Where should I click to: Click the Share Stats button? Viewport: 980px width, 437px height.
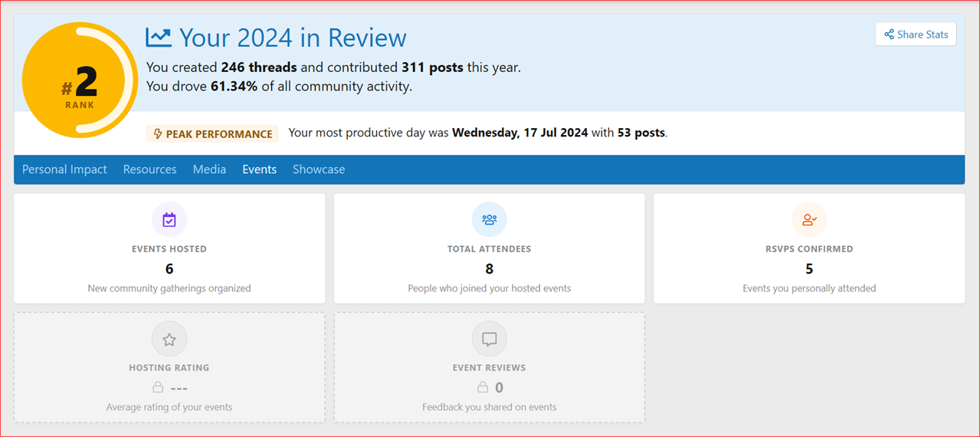tap(916, 34)
